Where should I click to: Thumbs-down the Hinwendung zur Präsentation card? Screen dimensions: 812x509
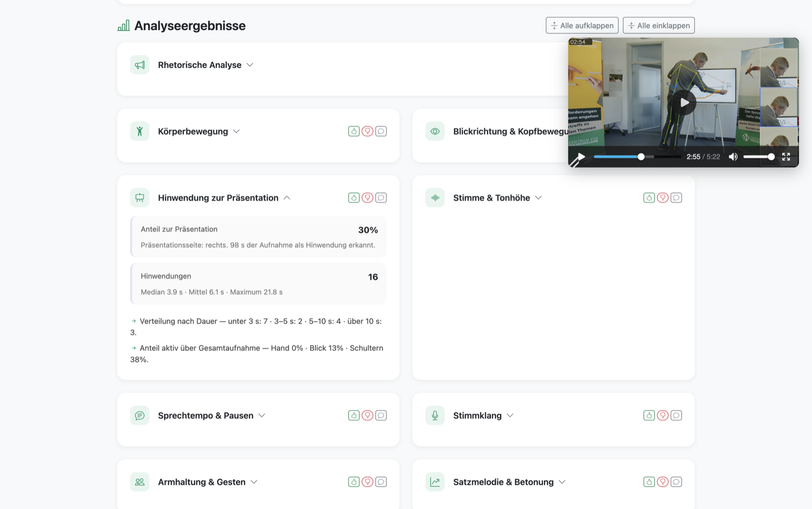368,198
